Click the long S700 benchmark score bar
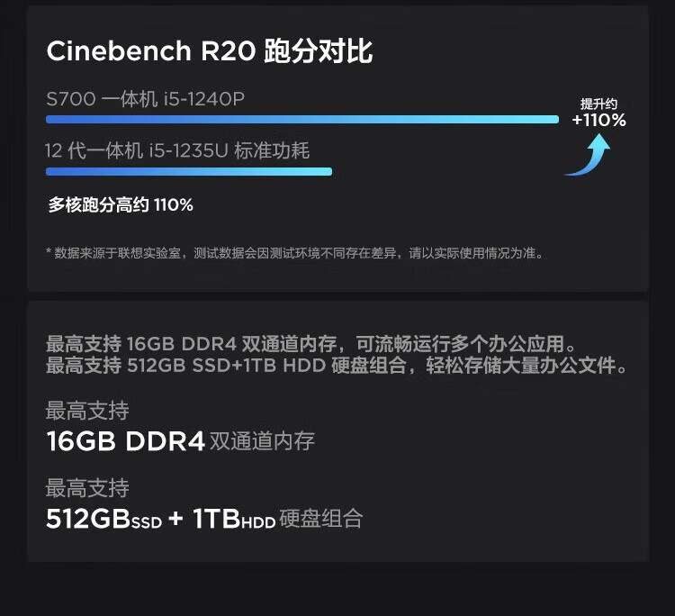 coord(301,120)
